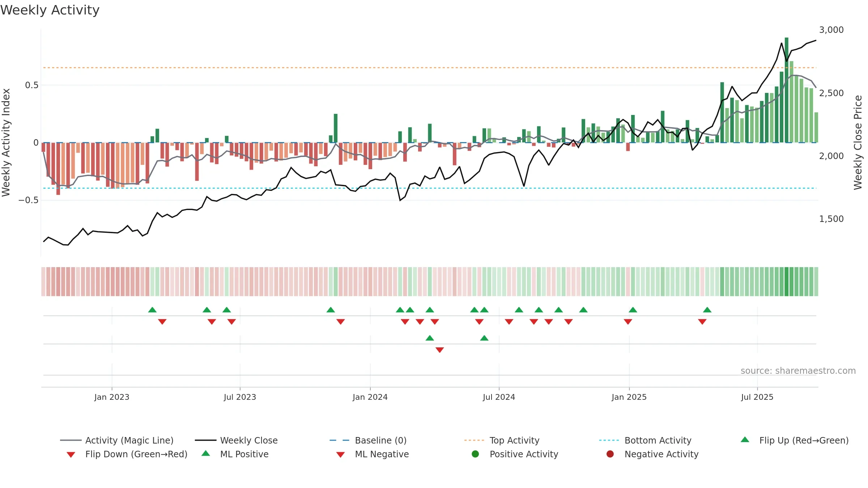The image size is (868, 488).
Task: Click the 2,000 price axis label
Action: pos(831,156)
